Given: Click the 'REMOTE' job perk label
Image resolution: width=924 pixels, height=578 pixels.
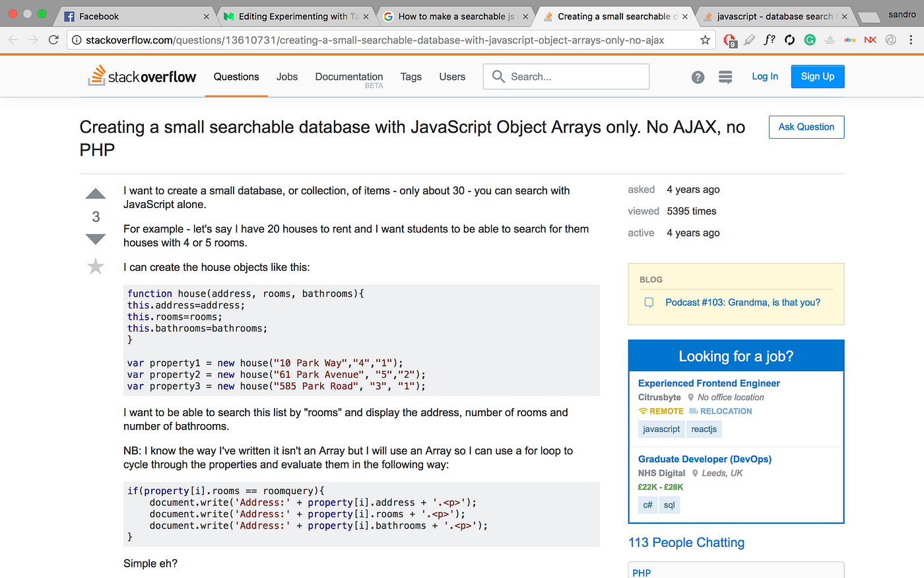Looking at the screenshot, I should (x=661, y=411).
